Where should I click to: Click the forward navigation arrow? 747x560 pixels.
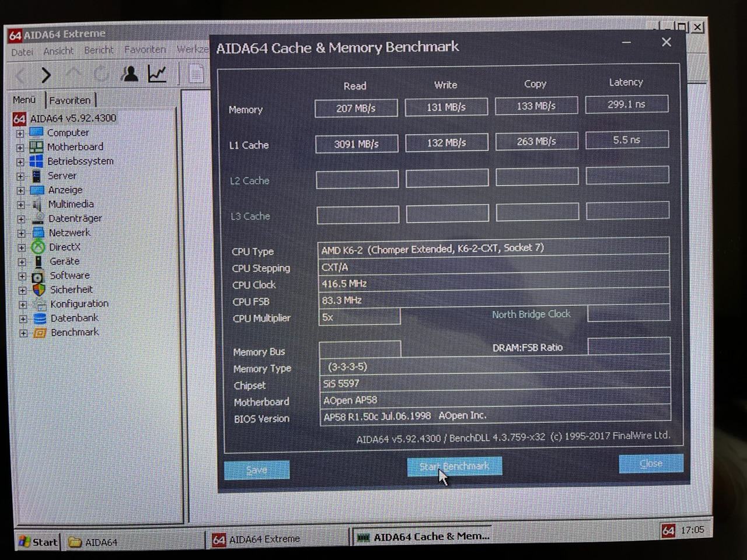click(46, 75)
